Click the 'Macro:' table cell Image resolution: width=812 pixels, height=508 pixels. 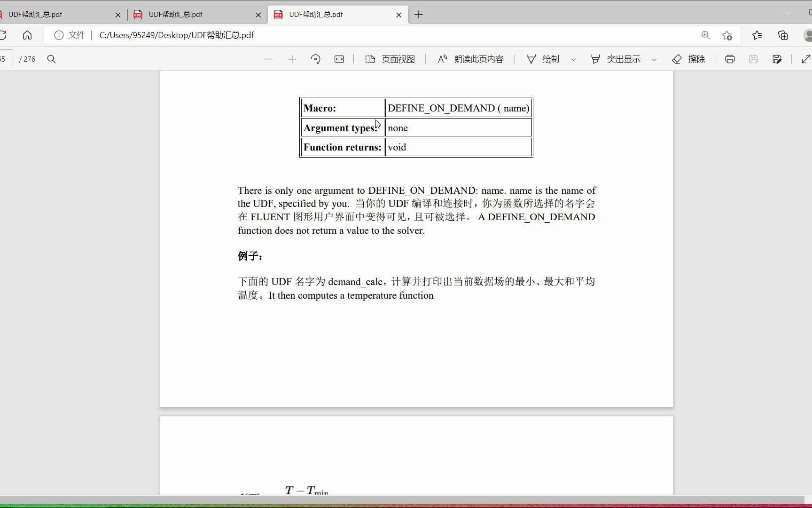[343, 108]
